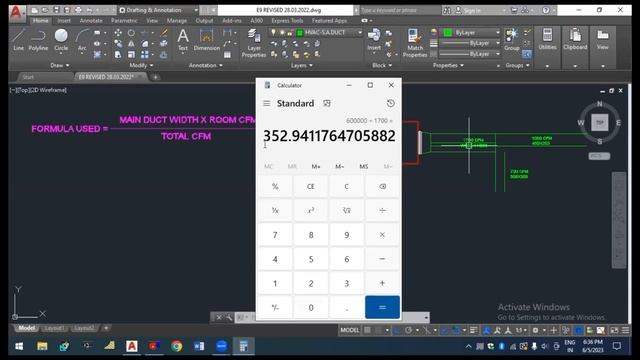640x360 pixels.
Task: Toggle polar tracking in status bar
Action: (409, 330)
